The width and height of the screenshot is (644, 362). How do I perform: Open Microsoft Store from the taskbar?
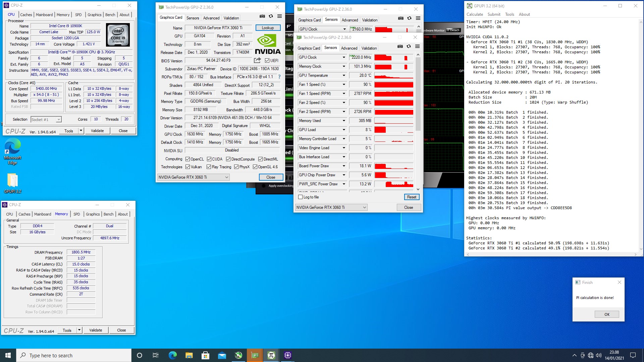pos(205,355)
